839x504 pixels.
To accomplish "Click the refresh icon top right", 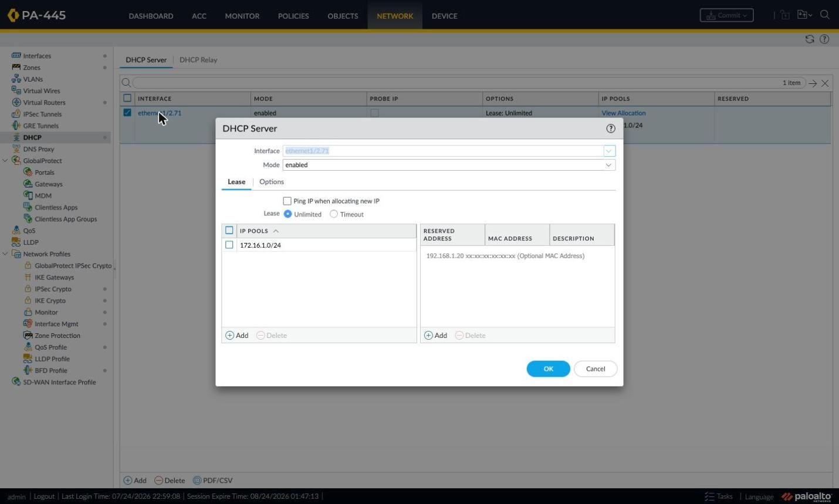I will point(810,39).
